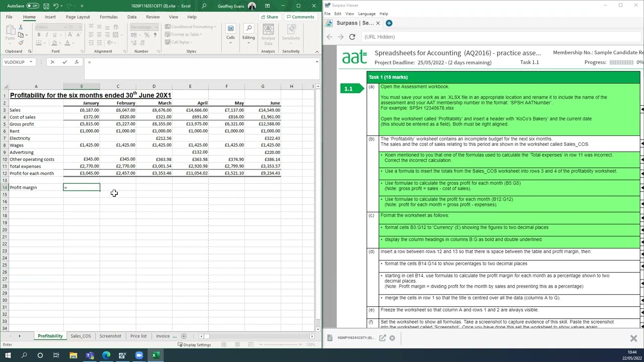Screen dimensions: 644x362
Task: Go back in Surpass Viewer
Action: click(330, 37)
